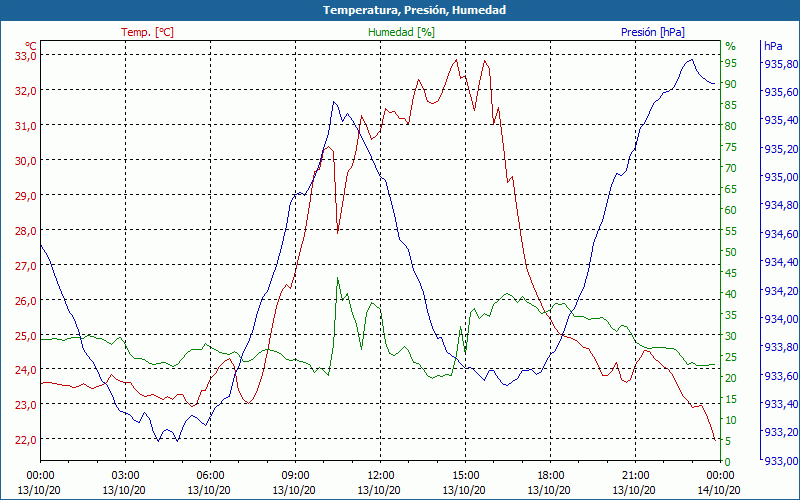Click the '934,60' pressure axis value
Viewport: 800px width, 500px height.
click(780, 234)
